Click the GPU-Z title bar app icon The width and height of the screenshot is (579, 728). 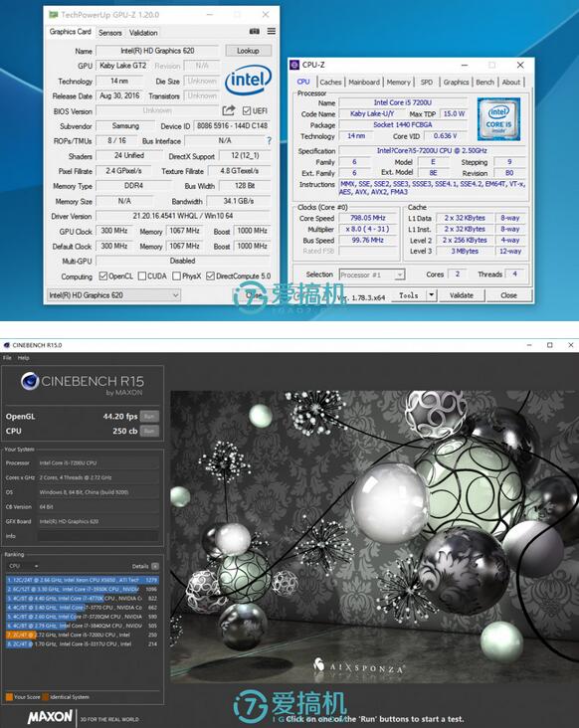[54, 15]
